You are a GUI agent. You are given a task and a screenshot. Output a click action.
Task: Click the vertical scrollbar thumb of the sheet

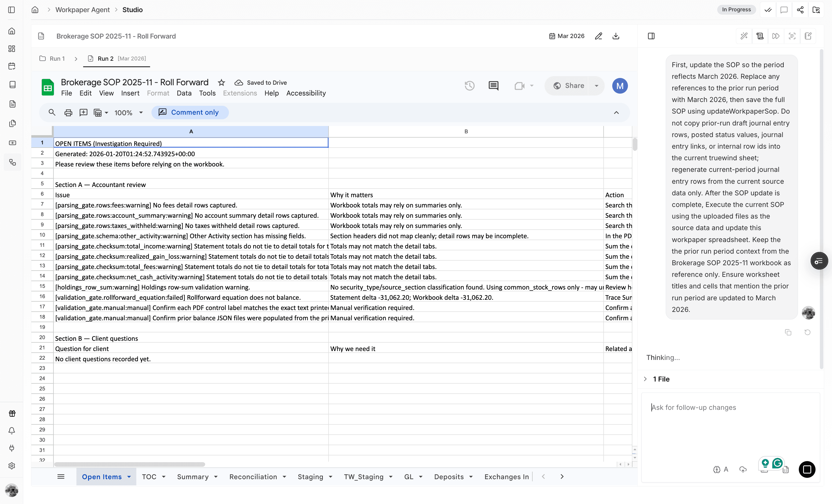635,144
